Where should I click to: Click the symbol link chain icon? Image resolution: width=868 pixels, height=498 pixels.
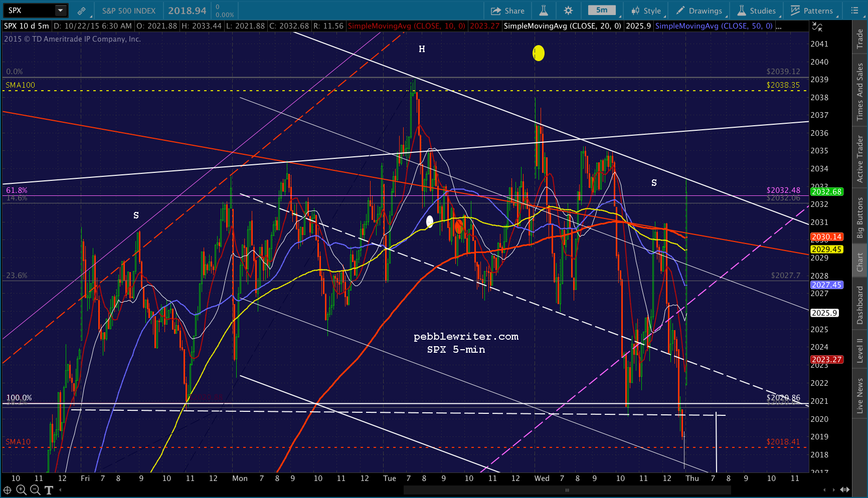pos(81,11)
